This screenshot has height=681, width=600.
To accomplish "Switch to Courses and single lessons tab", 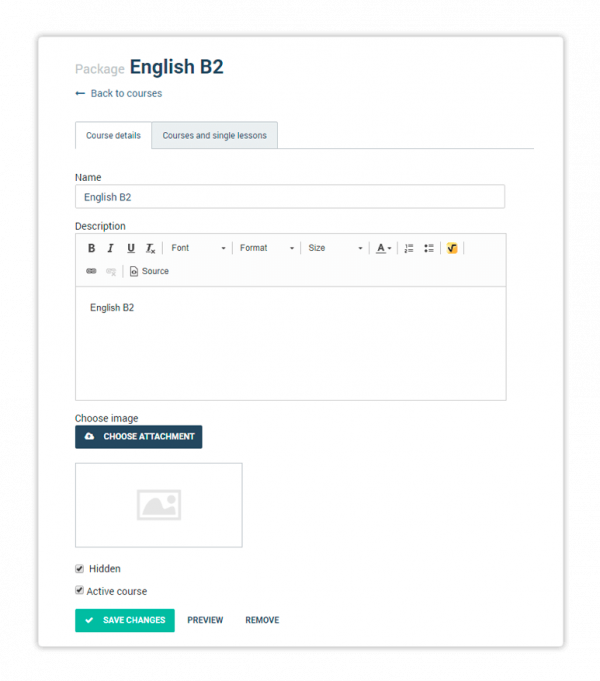I will pyautogui.click(x=214, y=135).
